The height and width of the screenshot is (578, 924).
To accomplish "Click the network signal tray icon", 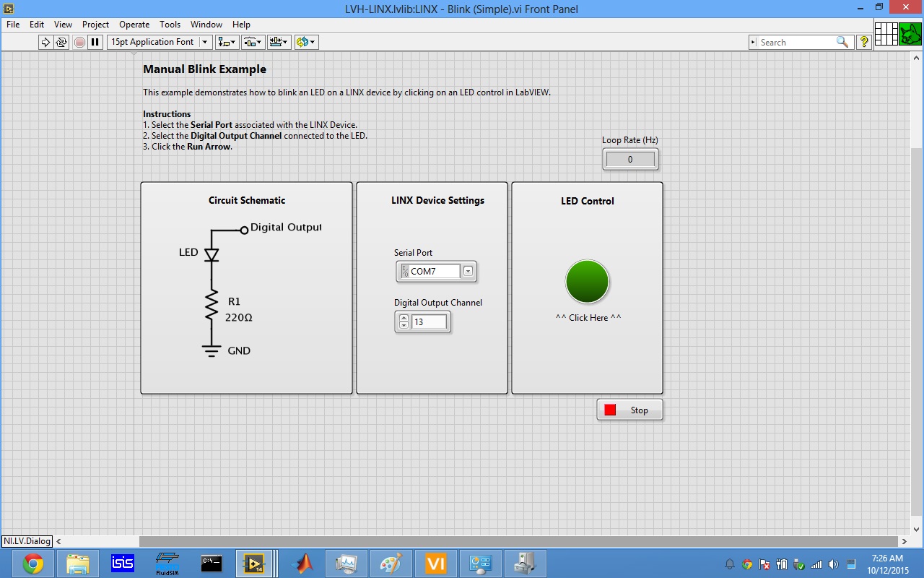I will click(x=816, y=564).
